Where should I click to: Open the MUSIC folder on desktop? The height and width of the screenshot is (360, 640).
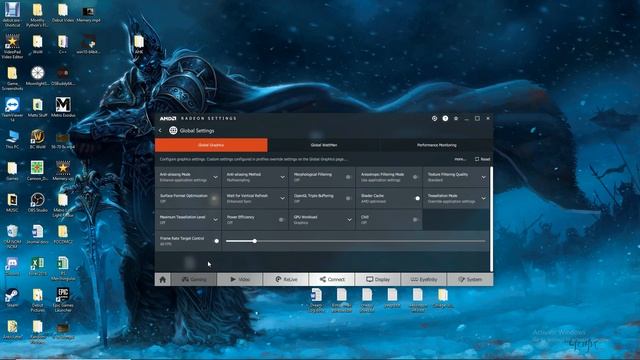12,202
